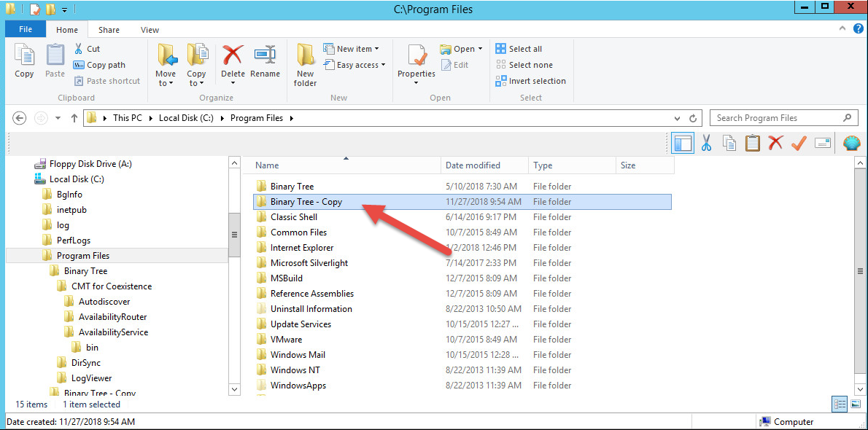Cut the selected item with scissors button

click(86, 49)
